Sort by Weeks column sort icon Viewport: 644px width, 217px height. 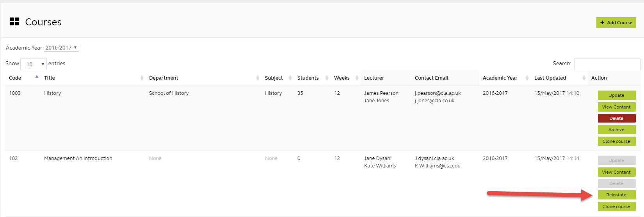coord(357,78)
